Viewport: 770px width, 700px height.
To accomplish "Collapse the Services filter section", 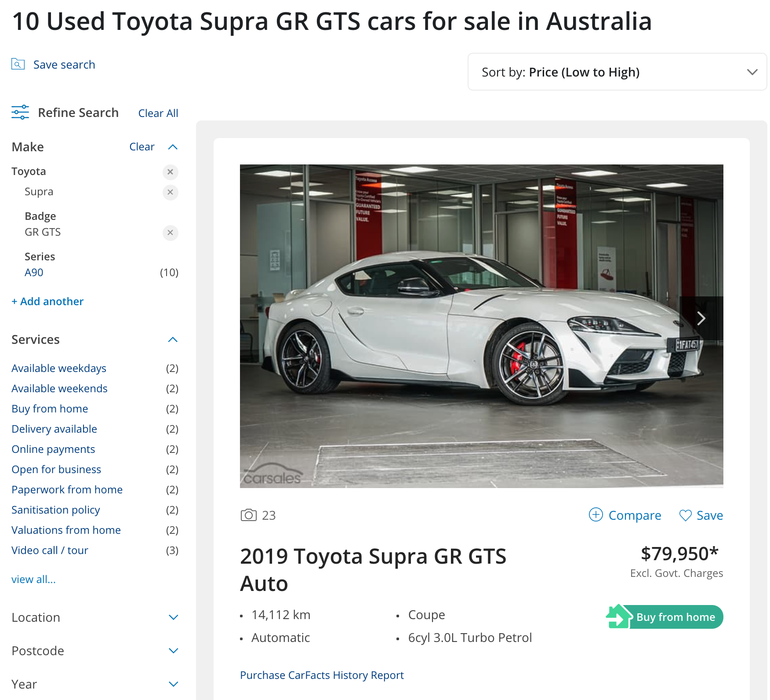I will coord(173,339).
